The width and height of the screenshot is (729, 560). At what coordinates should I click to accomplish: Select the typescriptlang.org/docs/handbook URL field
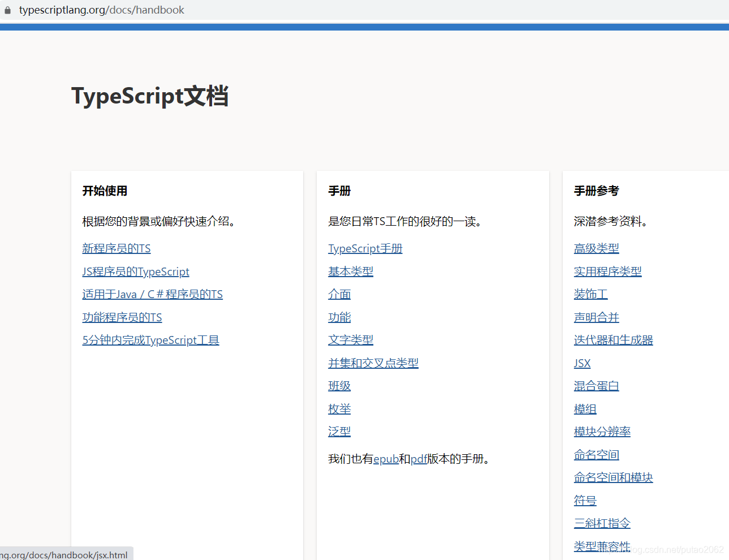click(x=102, y=10)
